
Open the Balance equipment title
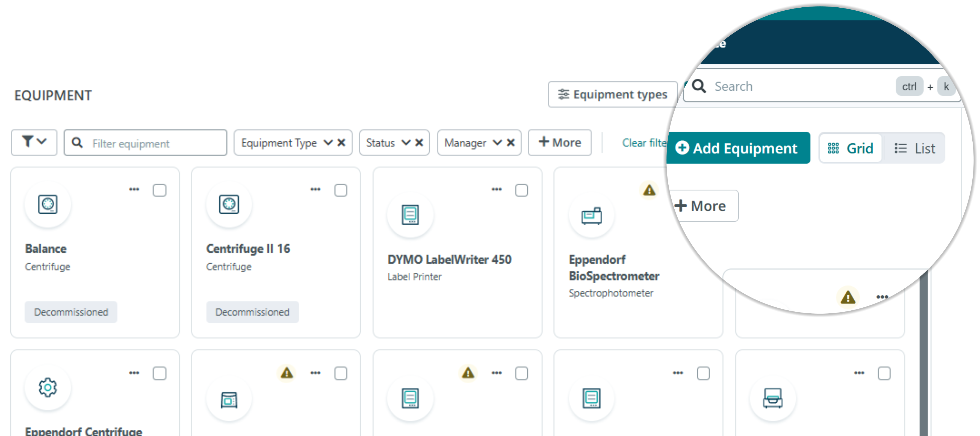46,249
